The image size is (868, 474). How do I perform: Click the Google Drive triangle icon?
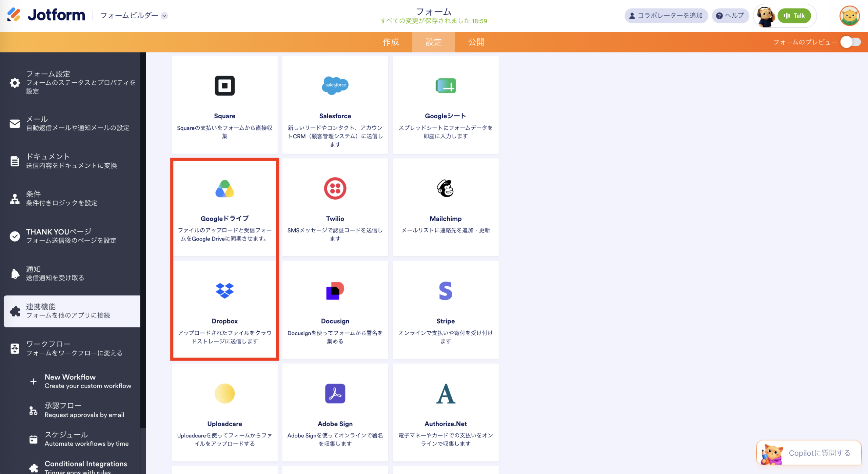[224, 188]
